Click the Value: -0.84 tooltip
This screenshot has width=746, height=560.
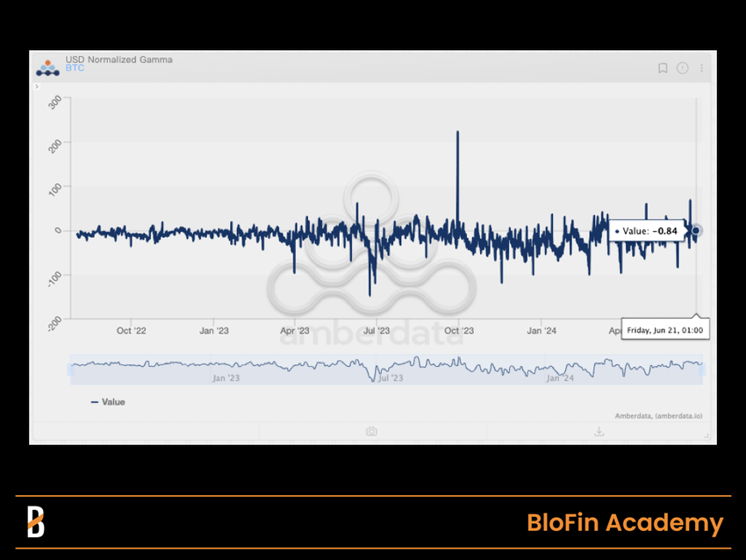click(647, 231)
